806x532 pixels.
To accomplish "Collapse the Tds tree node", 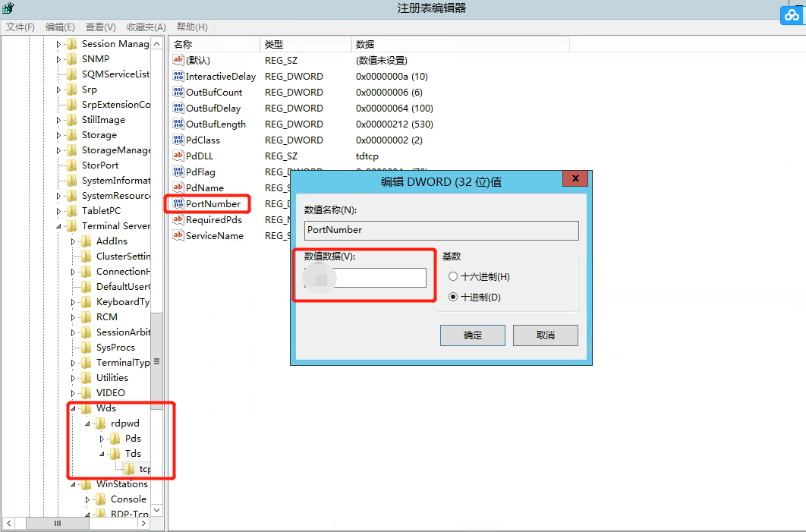I will (x=102, y=454).
